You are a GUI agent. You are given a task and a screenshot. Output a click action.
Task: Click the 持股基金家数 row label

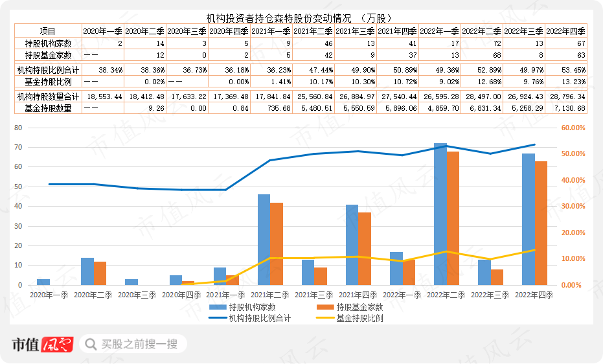[48, 55]
